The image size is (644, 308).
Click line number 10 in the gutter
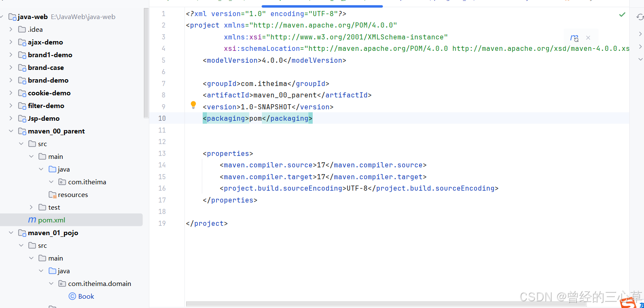[x=162, y=118]
